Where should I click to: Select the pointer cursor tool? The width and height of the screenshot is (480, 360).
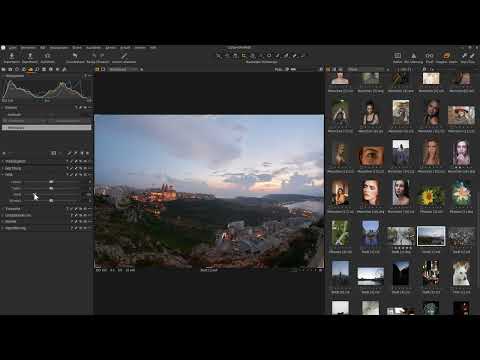click(x=218, y=56)
